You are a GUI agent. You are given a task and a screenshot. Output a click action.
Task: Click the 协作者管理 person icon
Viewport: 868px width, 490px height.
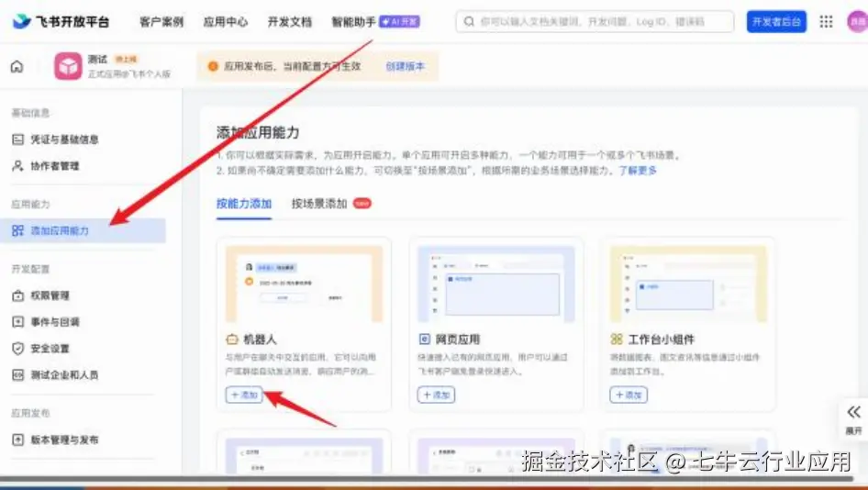click(17, 165)
